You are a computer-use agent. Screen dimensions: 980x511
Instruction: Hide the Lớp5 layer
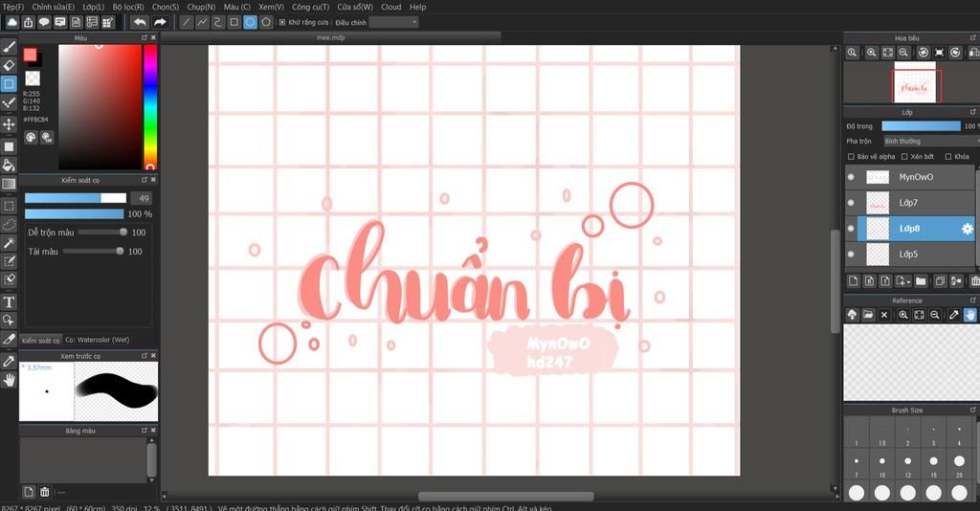click(851, 255)
